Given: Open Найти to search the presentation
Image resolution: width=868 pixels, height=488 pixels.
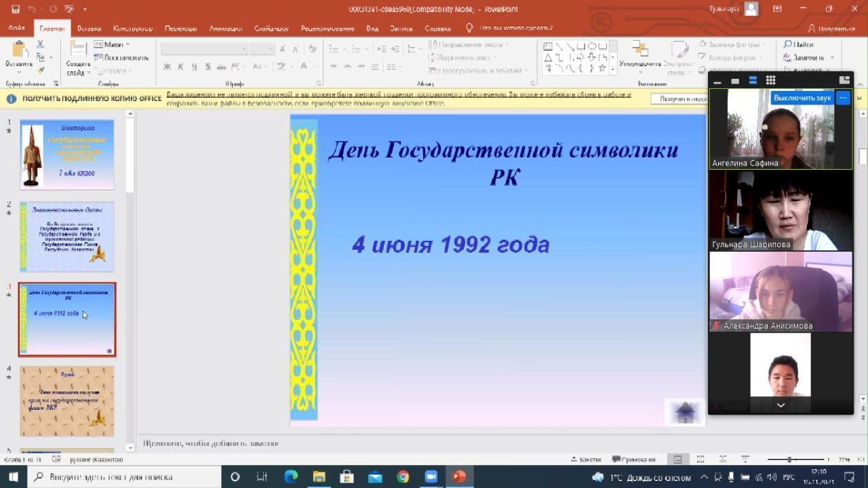Looking at the screenshot, I should (800, 44).
